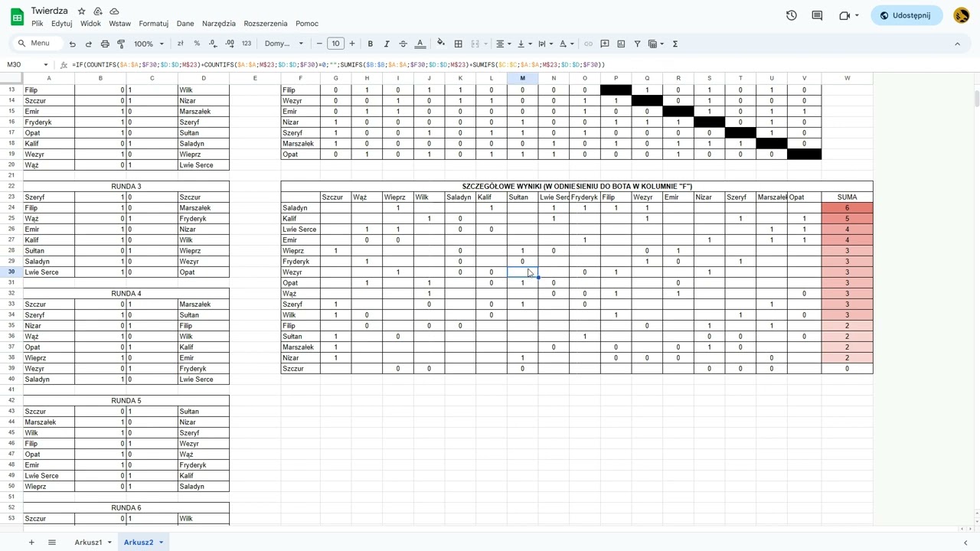Screen dimensions: 980x551
Task: Open the Arkusz2 tab dropdown arrow
Action: pos(161,543)
